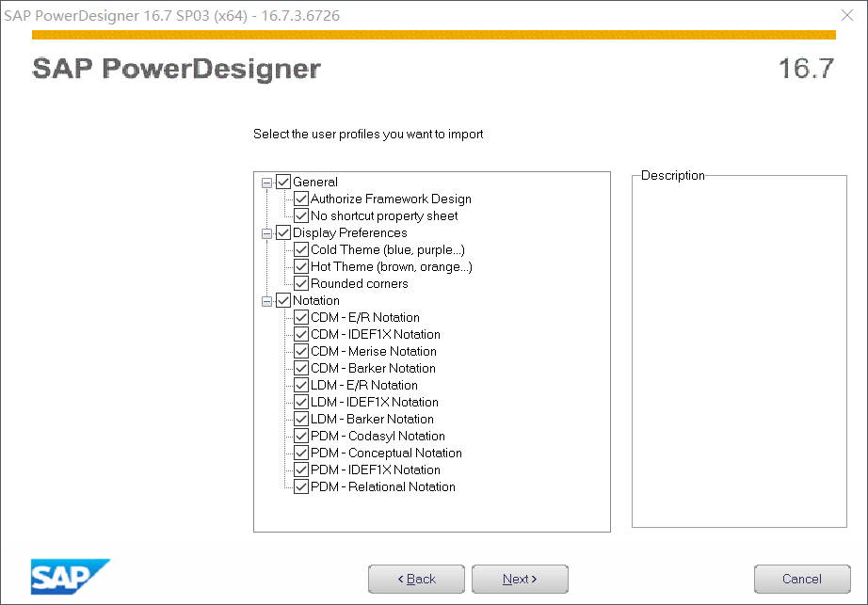Select Authorize Framework Design text row
This screenshot has height=605, width=868.
pos(391,199)
